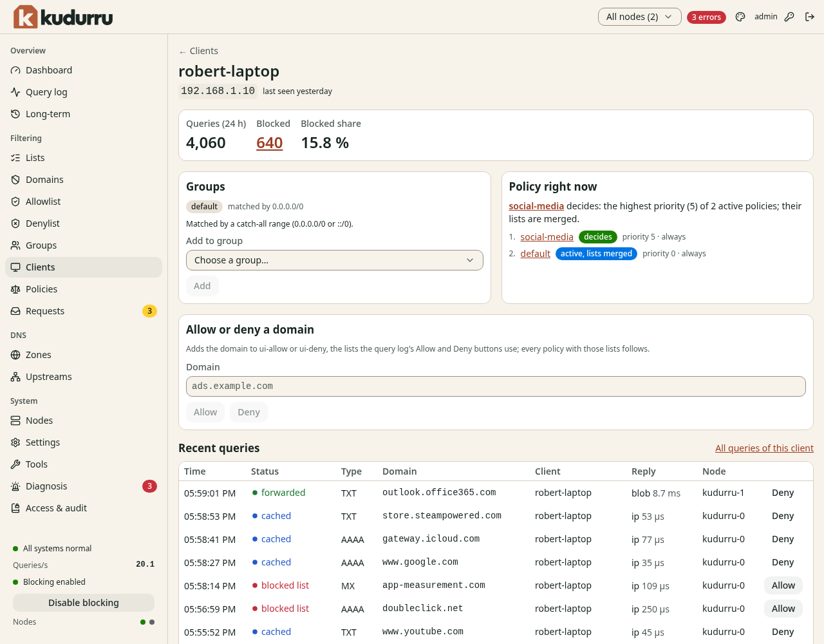The width and height of the screenshot is (824, 644).
Task: Open the default policy link
Action: pyautogui.click(x=536, y=254)
